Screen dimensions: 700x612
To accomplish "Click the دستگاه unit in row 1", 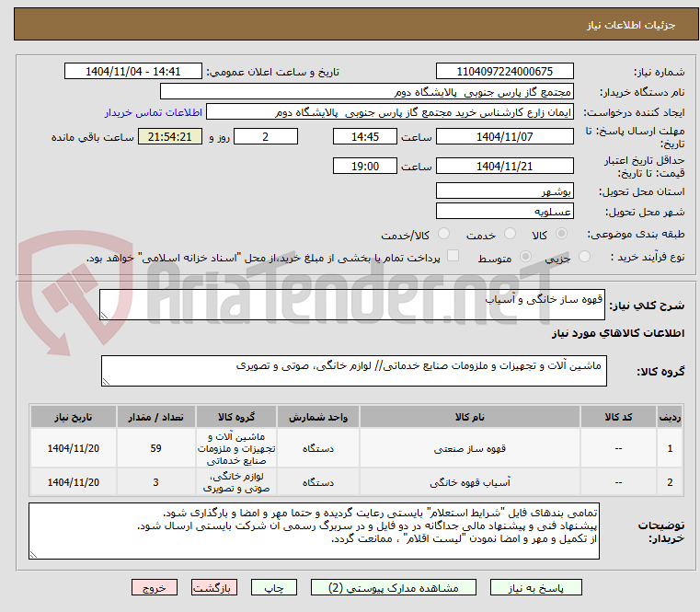I will 318,448.
